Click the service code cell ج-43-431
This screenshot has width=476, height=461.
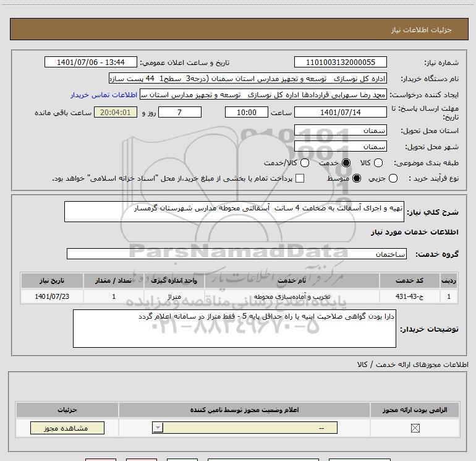[409, 296]
